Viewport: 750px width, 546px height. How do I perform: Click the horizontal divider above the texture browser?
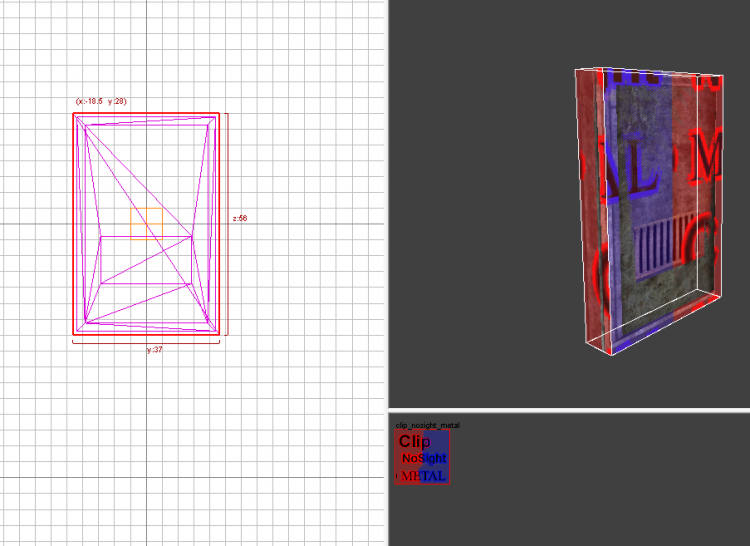570,410
